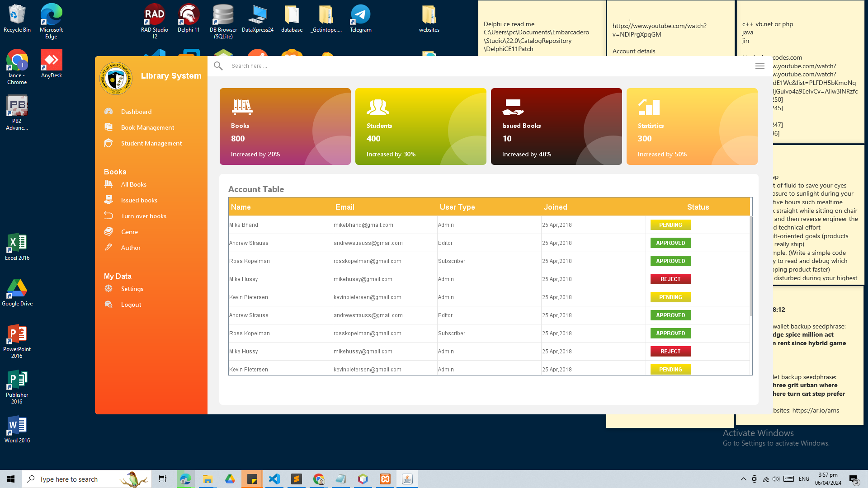Click the Issued Books stats card
The width and height of the screenshot is (868, 488).
coord(556,127)
